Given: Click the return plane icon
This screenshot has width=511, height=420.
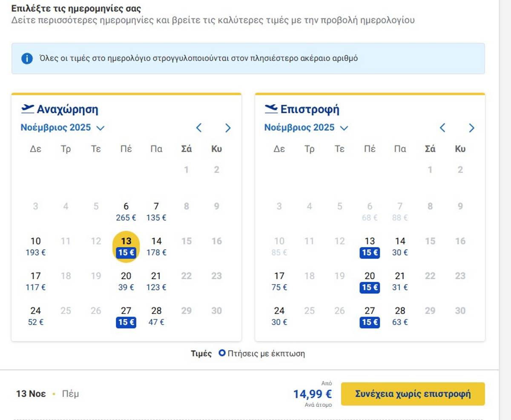Looking at the screenshot, I should 271,109.
